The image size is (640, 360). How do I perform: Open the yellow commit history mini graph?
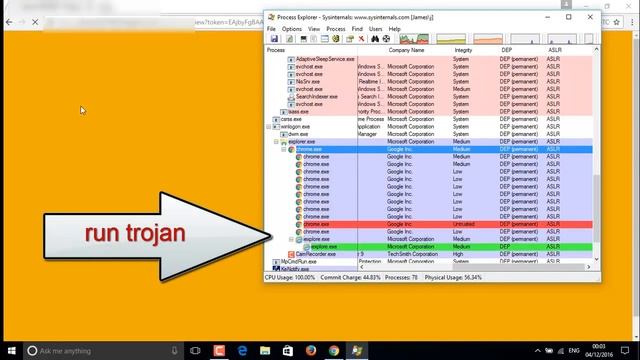coord(451,39)
